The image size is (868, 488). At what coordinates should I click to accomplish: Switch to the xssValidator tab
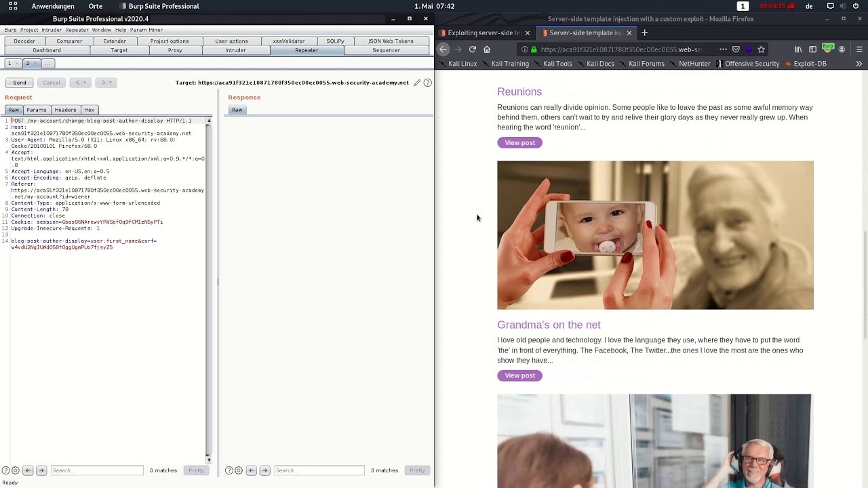pos(289,41)
